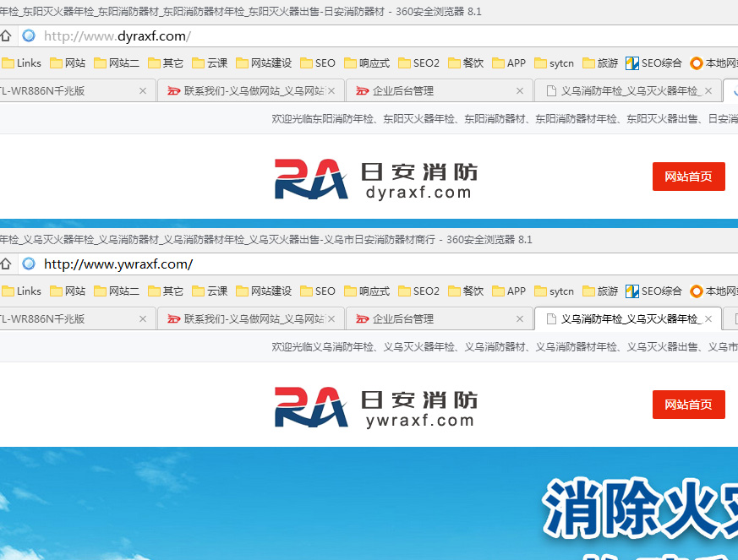Open 本地网 bookmark in lower browser

pos(714,291)
